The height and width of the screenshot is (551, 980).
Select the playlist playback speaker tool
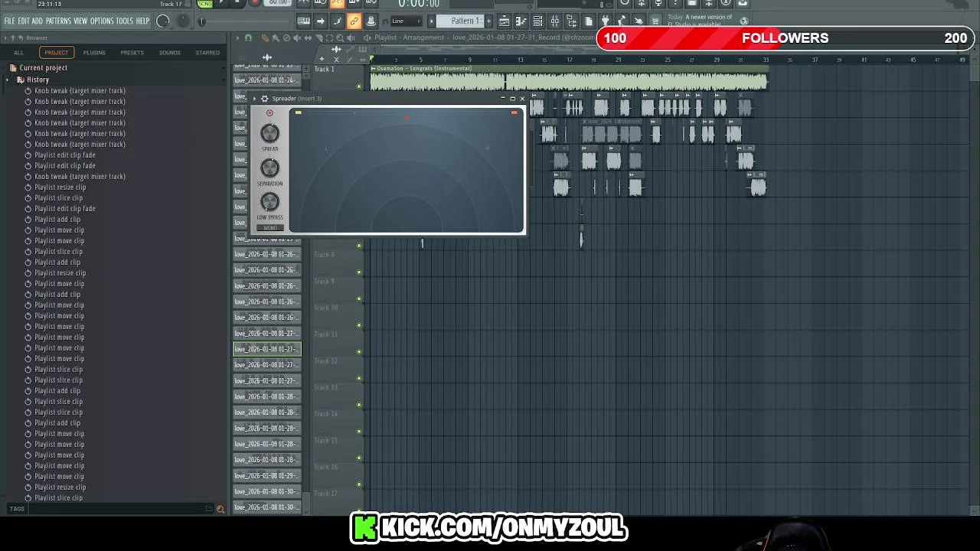tap(351, 37)
